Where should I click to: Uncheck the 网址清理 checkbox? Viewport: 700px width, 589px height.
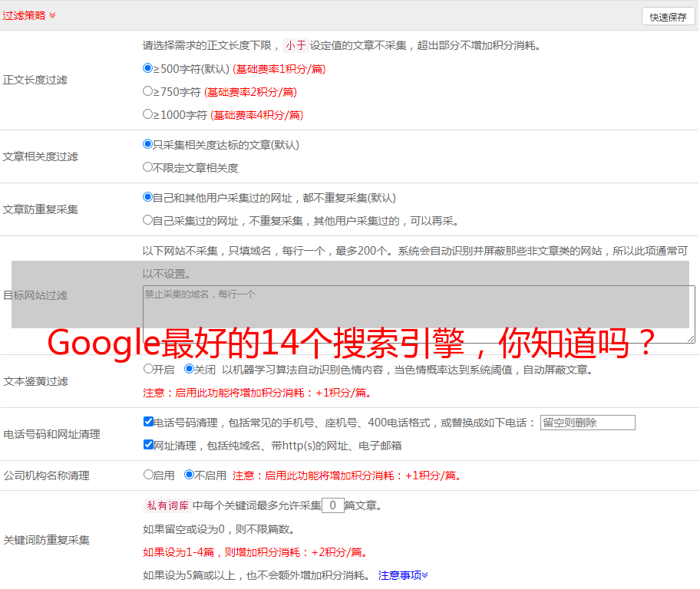(149, 445)
